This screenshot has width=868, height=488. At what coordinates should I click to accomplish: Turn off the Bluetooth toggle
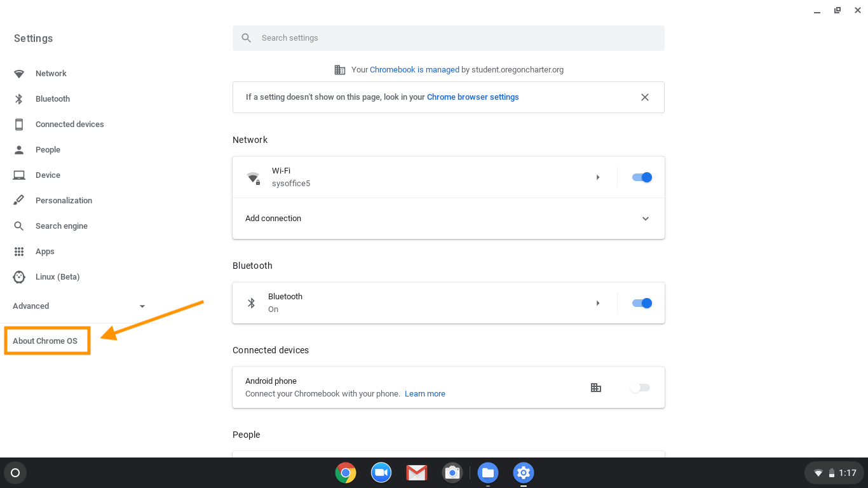pos(642,303)
